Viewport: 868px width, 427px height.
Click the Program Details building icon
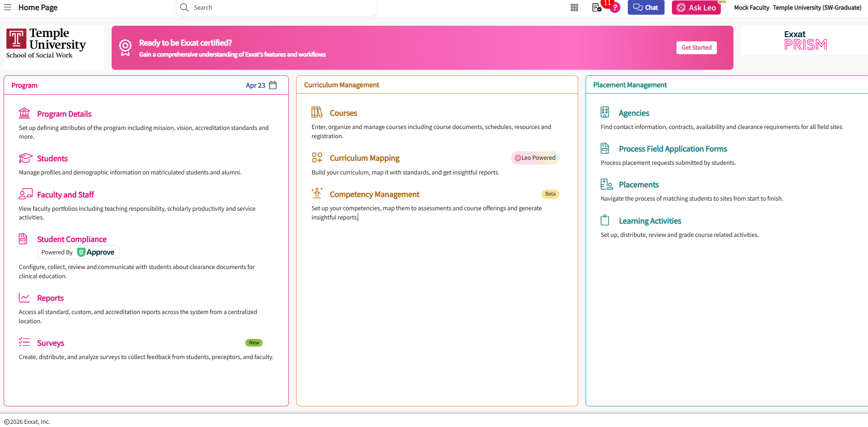pos(24,113)
